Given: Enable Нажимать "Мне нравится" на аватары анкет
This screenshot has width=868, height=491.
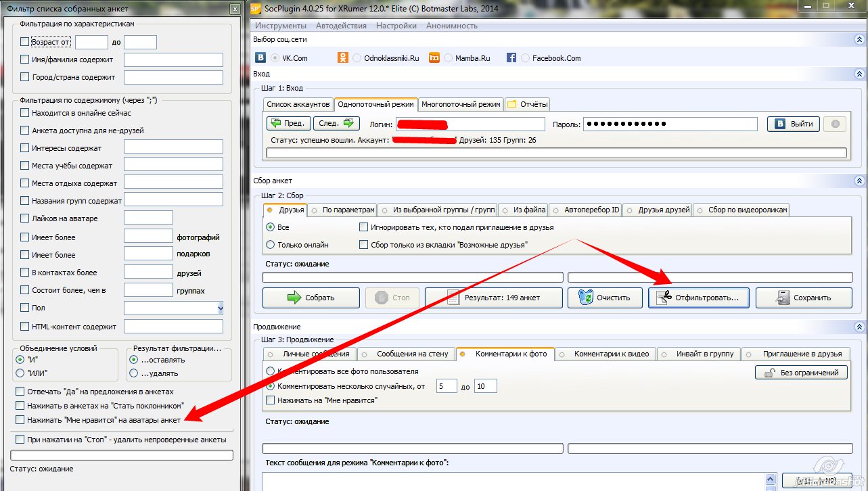Looking at the screenshot, I should point(20,420).
